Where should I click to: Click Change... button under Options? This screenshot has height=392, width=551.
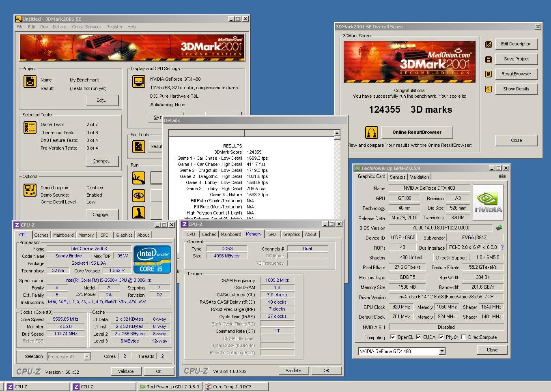tap(102, 215)
